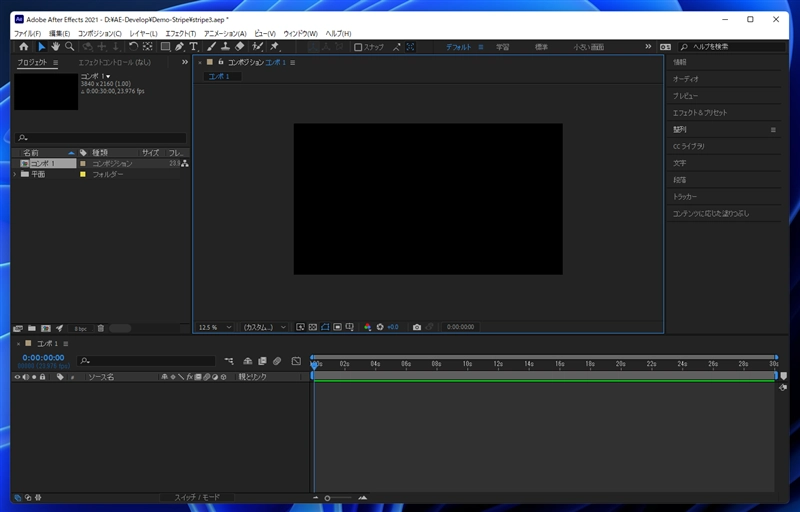
Task: Take a snapshot with the camera icon
Action: coord(417,327)
